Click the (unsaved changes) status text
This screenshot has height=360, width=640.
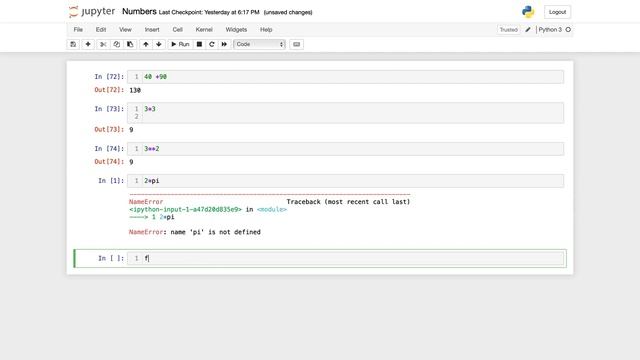(x=288, y=12)
